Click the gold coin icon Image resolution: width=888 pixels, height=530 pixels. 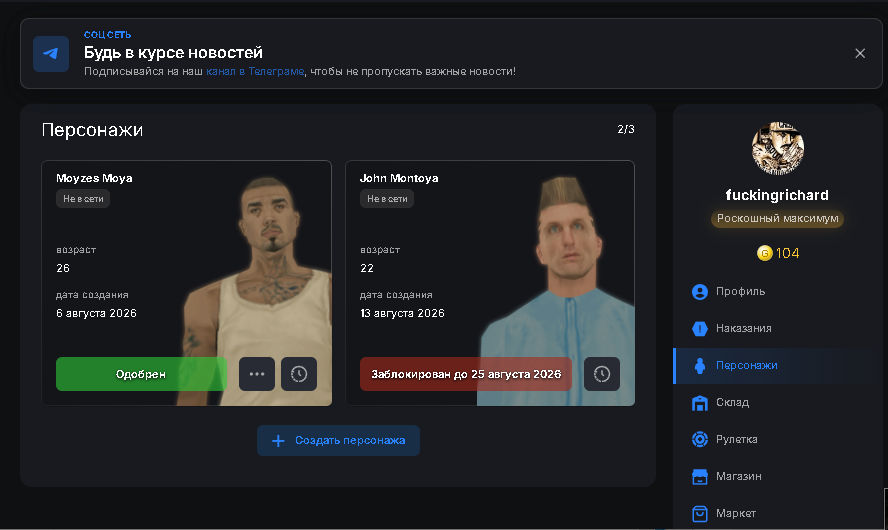click(x=765, y=253)
